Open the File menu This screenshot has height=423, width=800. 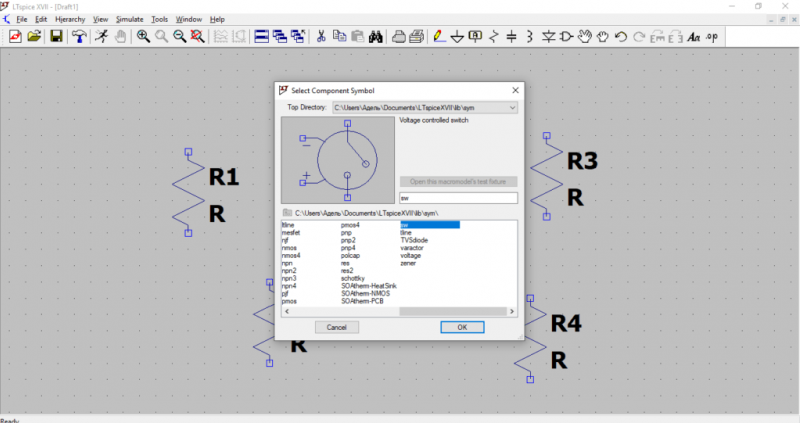click(x=22, y=19)
